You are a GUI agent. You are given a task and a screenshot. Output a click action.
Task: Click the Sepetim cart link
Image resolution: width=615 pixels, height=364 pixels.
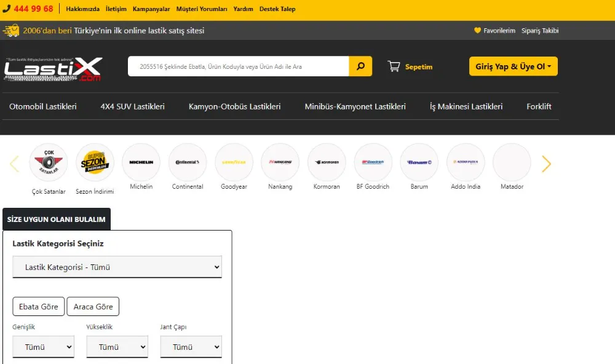coord(419,66)
